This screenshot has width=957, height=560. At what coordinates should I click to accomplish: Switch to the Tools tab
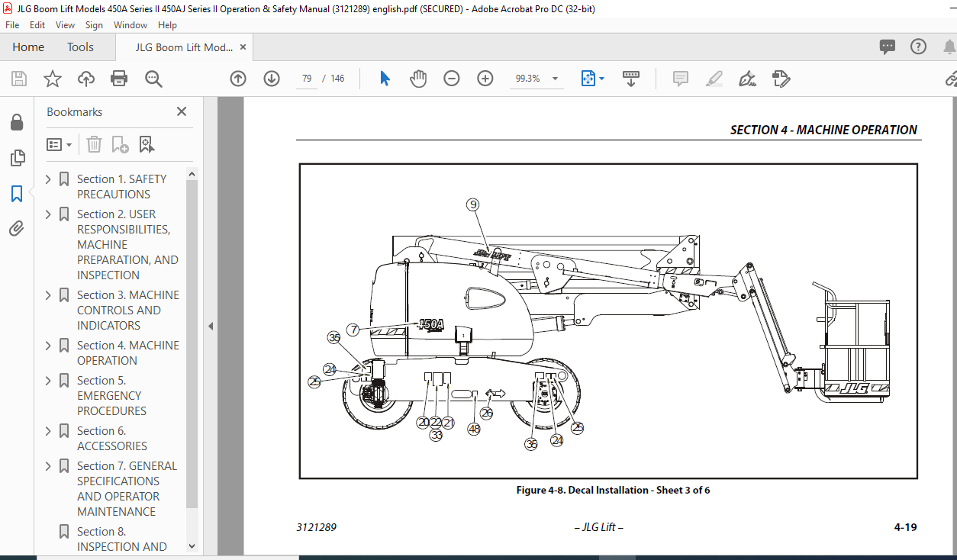pyautogui.click(x=80, y=47)
